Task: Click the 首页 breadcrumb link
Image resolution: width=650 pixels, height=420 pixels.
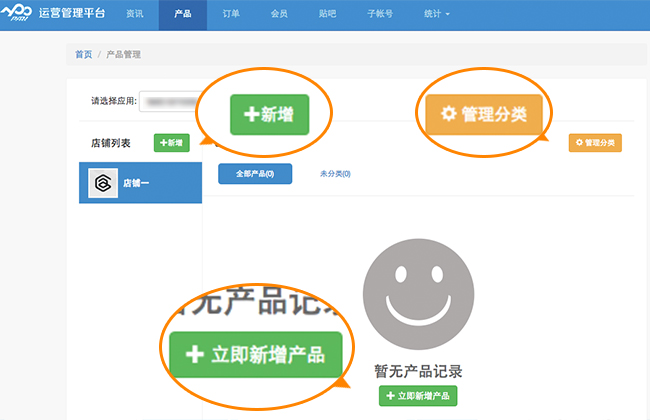Action: [x=85, y=53]
